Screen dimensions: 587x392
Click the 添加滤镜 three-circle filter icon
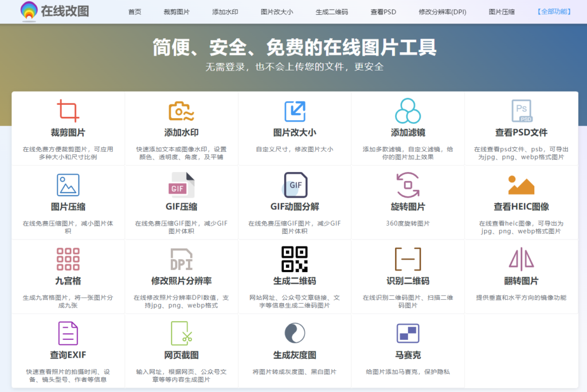[x=408, y=111]
